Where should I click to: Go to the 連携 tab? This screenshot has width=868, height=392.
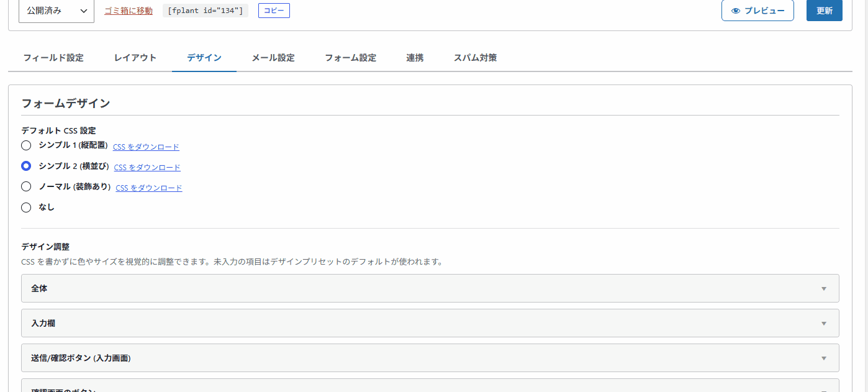415,58
